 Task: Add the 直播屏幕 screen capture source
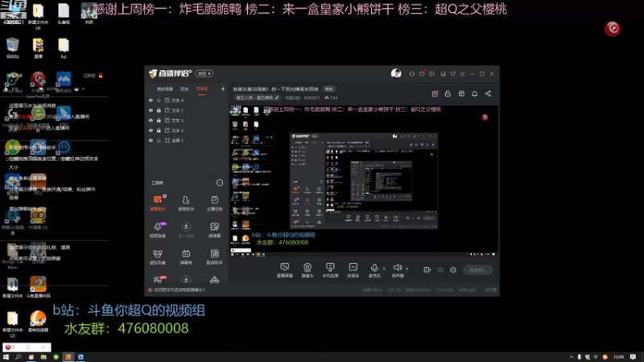coord(285,270)
